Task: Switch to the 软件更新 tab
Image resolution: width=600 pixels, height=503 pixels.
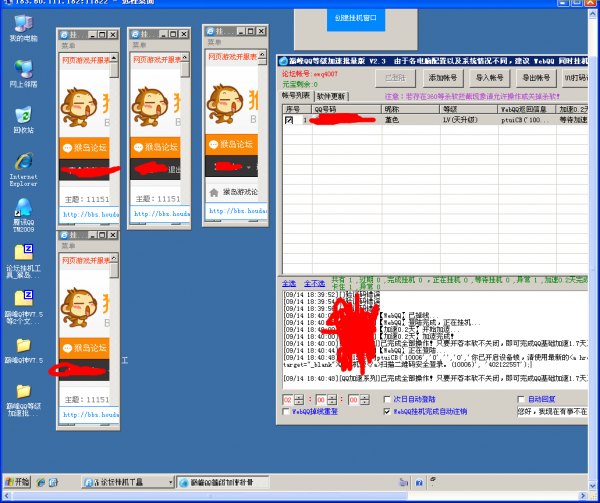Action: pos(331,96)
